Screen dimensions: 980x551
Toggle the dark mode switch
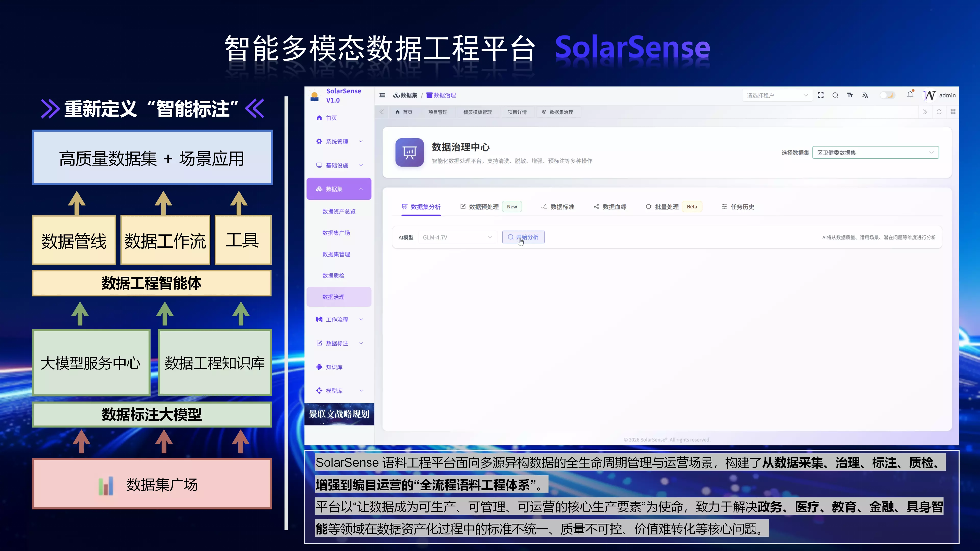click(x=887, y=95)
